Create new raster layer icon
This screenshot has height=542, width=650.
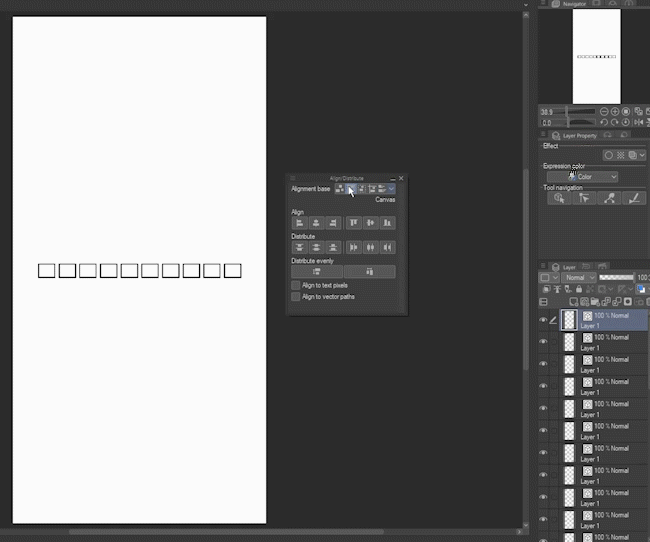pyautogui.click(x=574, y=302)
